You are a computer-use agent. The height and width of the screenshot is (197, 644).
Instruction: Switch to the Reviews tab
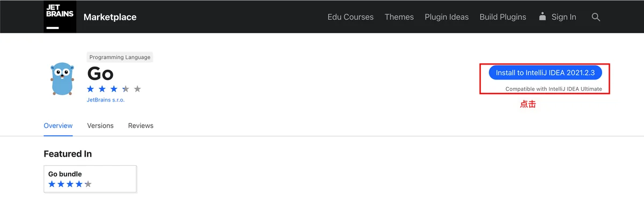[141, 126]
